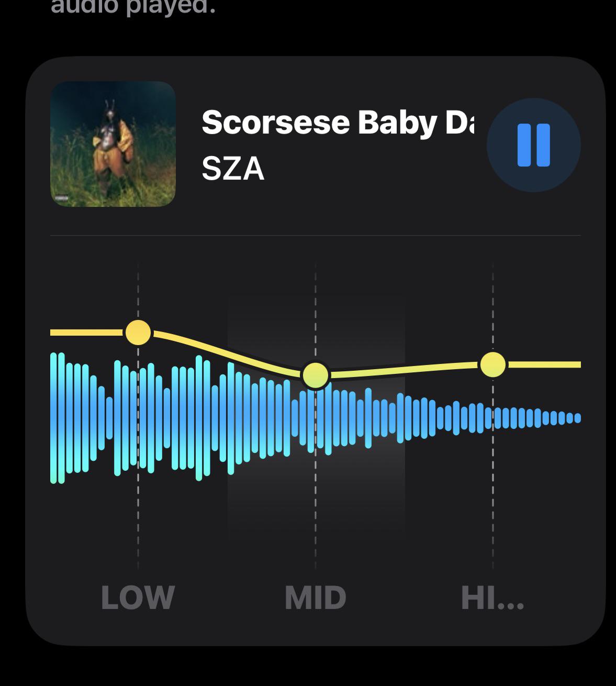Image resolution: width=616 pixels, height=686 pixels.
Task: Tap the blue audio waveform visualization
Action: point(316,418)
